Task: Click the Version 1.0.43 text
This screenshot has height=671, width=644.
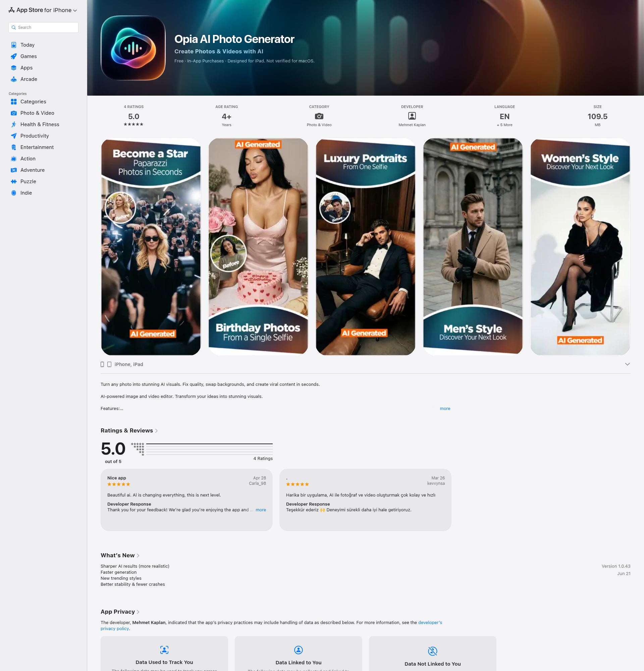Action: [x=616, y=566]
